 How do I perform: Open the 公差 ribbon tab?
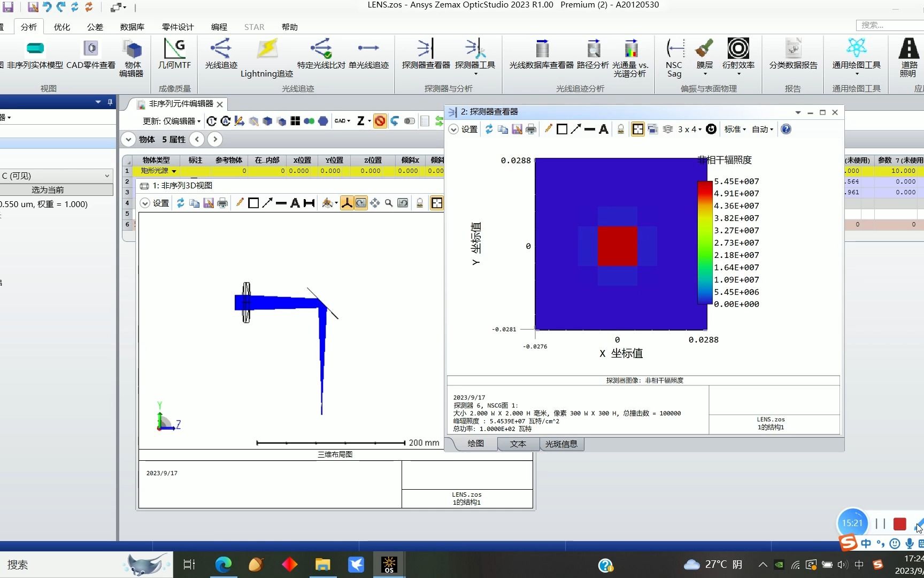pyautogui.click(x=95, y=27)
